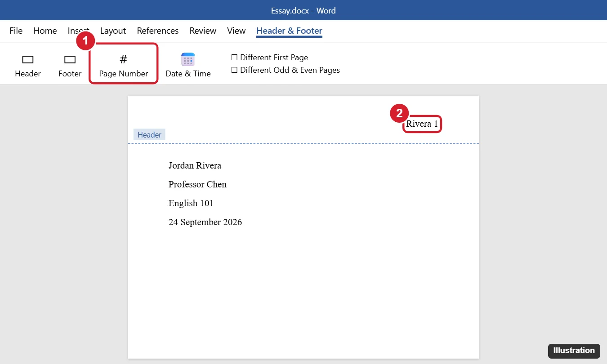The height and width of the screenshot is (364, 607).
Task: Select the Header & Footer tab
Action: point(289,31)
